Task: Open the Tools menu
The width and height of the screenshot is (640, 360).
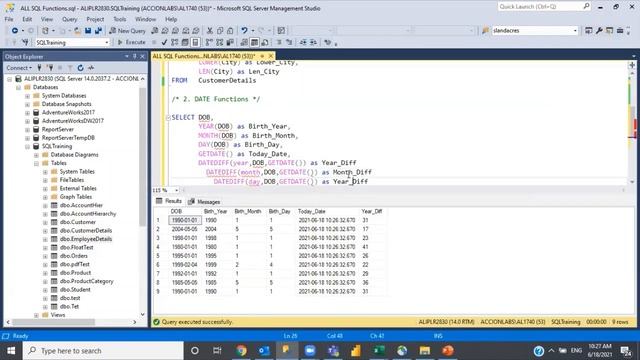Action: point(120,19)
